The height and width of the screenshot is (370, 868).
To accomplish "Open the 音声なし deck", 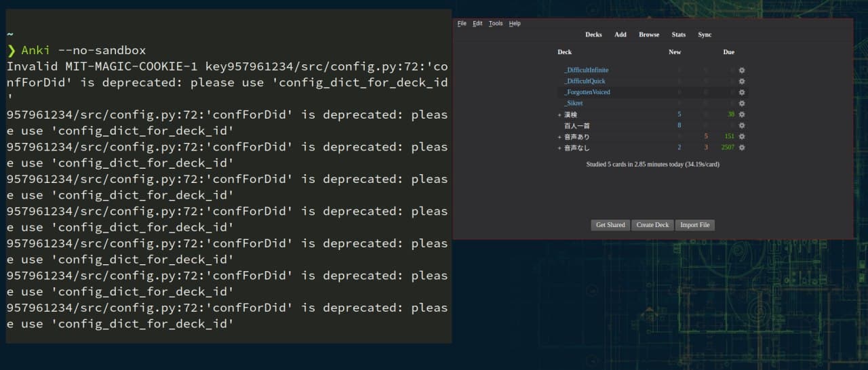I will (577, 147).
